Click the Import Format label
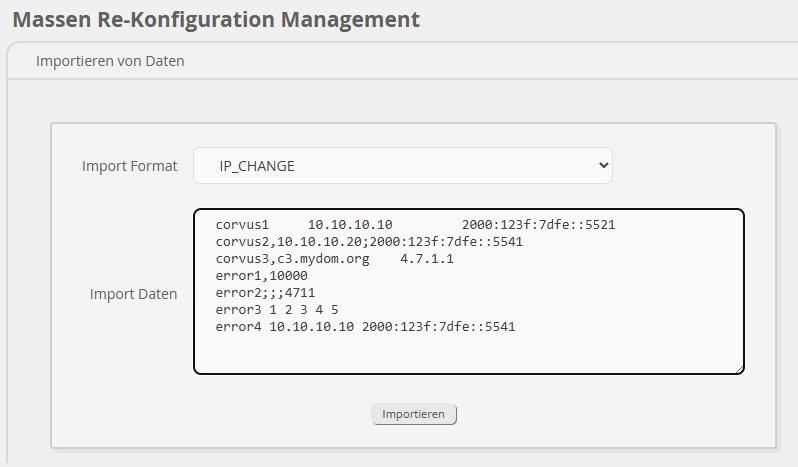This screenshot has width=798, height=467. 129,166
